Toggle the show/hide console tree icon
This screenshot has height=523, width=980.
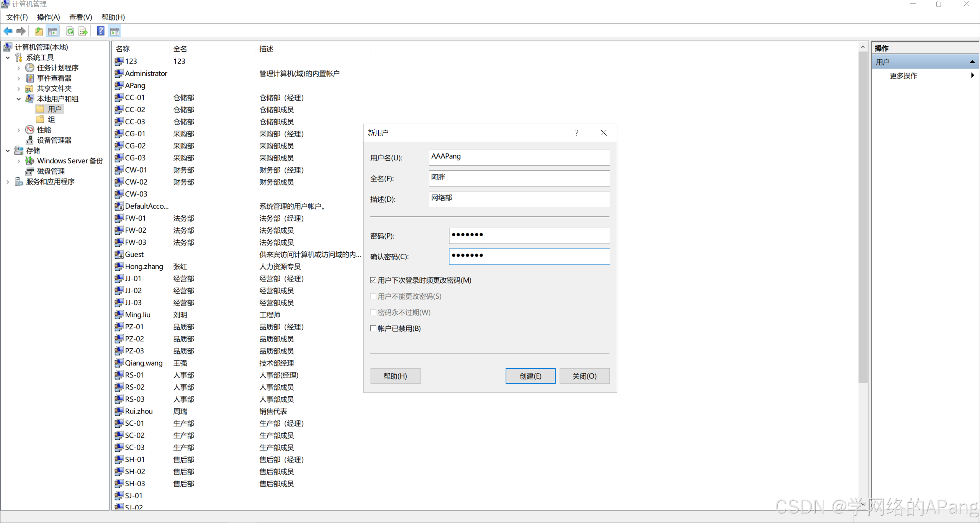(x=52, y=31)
